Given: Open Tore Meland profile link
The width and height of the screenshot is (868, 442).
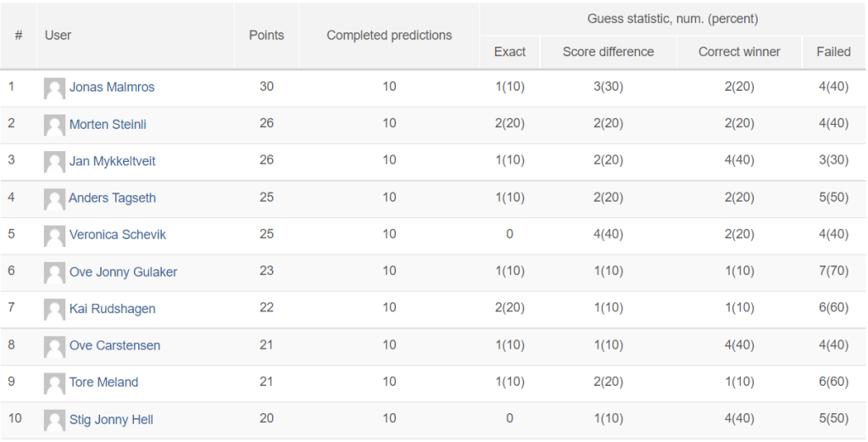Looking at the screenshot, I should [x=103, y=382].
